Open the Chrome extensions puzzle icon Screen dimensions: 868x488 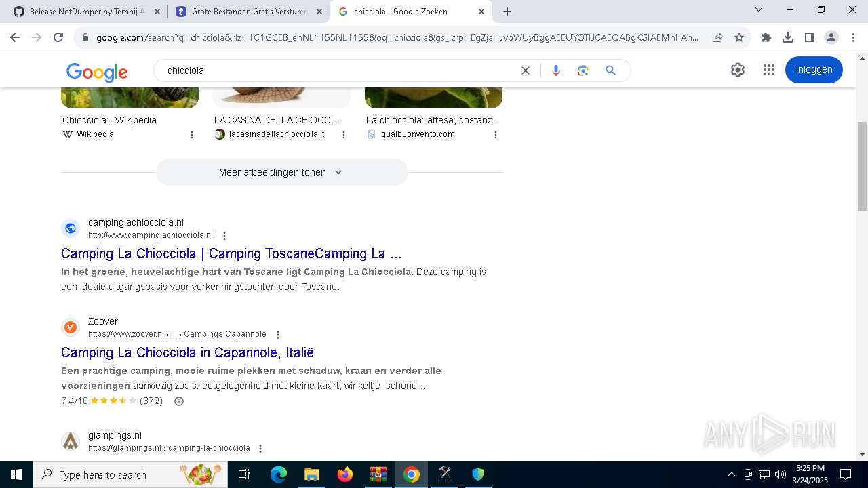tap(766, 37)
